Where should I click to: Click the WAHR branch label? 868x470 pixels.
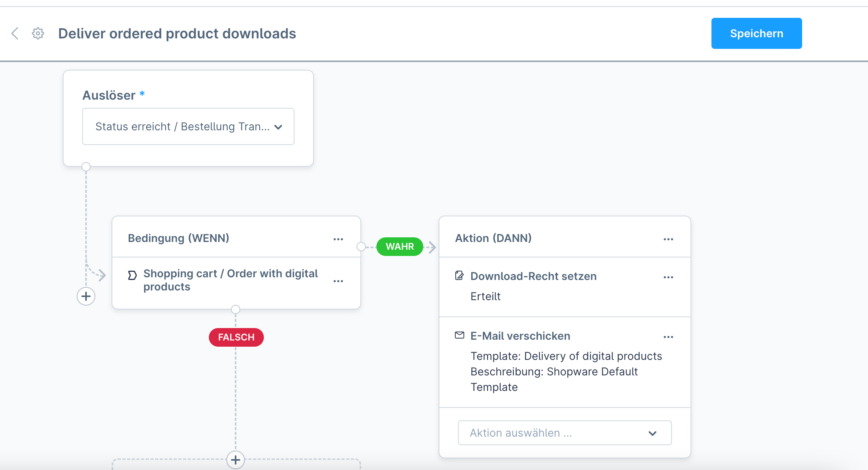400,247
